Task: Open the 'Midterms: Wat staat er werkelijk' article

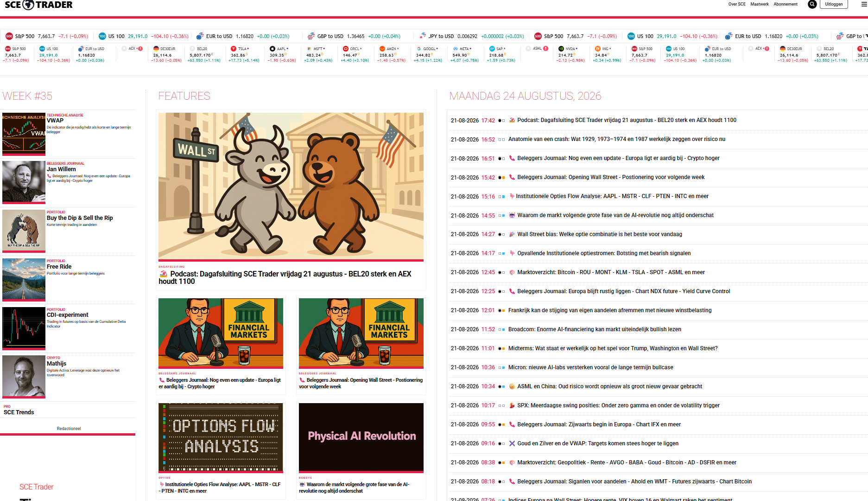Action: (613, 348)
